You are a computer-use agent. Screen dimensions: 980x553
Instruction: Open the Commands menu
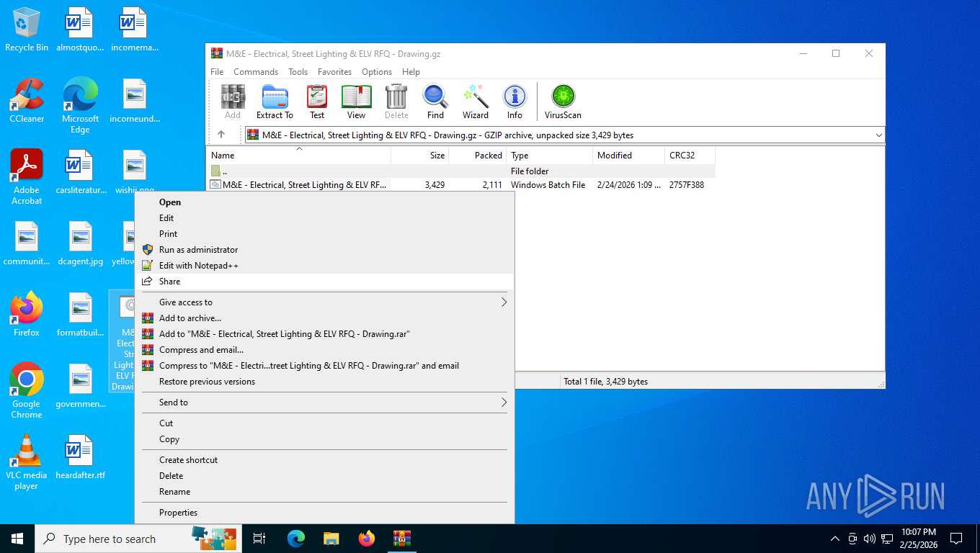(x=256, y=72)
